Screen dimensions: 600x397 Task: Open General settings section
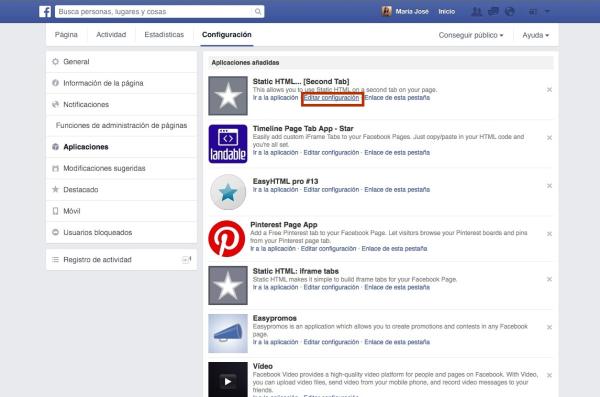121,62
